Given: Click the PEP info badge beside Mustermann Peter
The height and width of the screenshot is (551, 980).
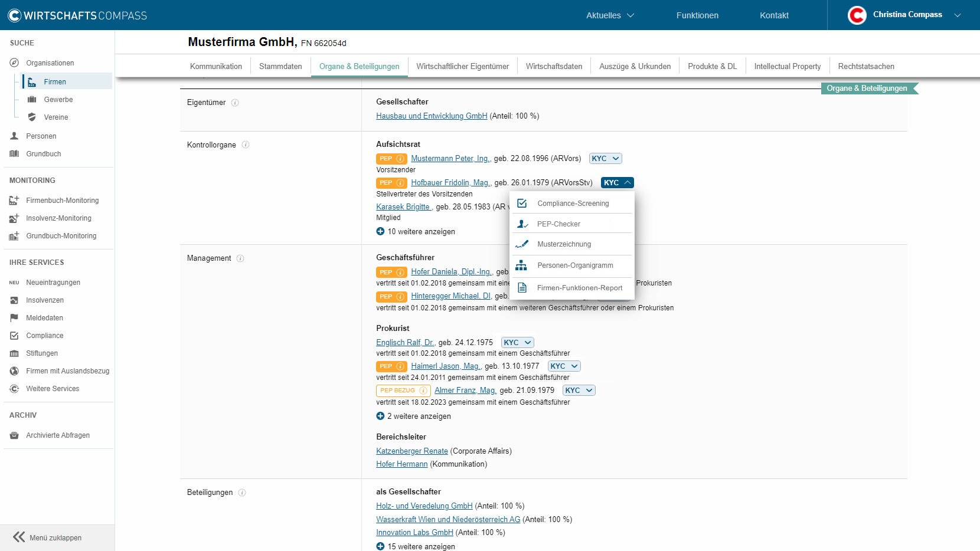Looking at the screenshot, I should click(391, 159).
